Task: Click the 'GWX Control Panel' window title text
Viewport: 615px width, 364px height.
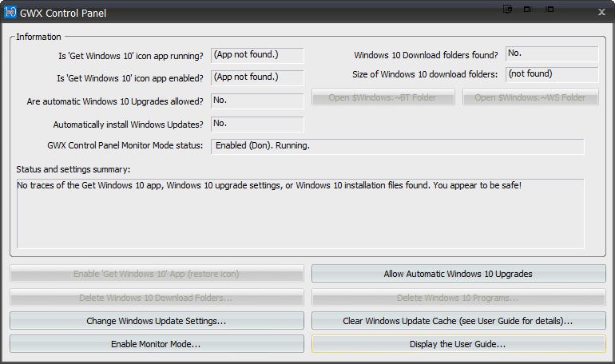Action: coord(63,13)
